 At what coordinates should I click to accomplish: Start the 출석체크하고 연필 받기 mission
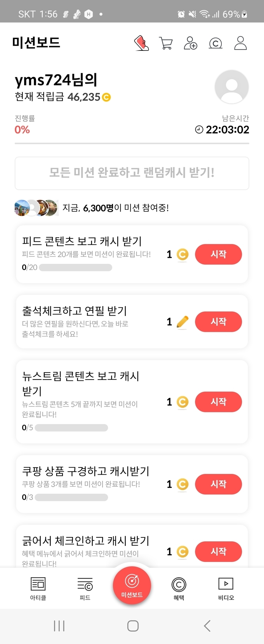tap(218, 322)
